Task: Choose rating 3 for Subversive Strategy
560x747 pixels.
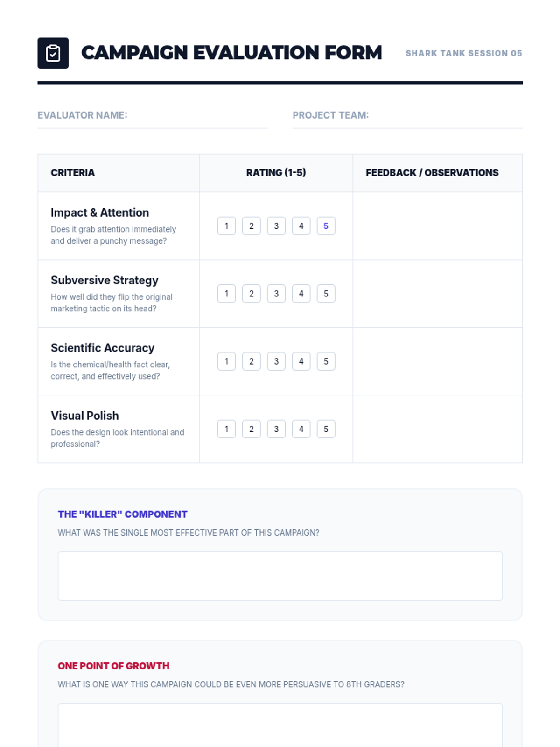Action: tap(276, 294)
